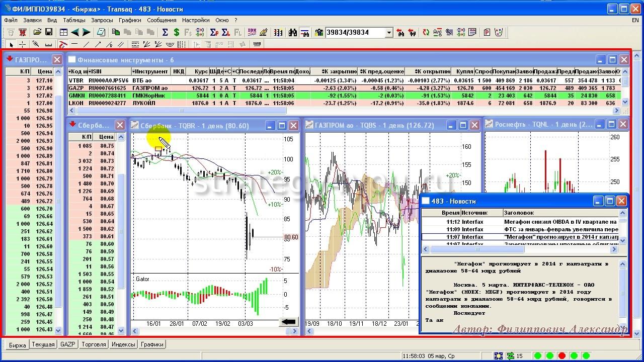644x362 pixels.
Task: Click the black left arrow on Sberbank chart
Action: pyautogui.click(x=288, y=322)
